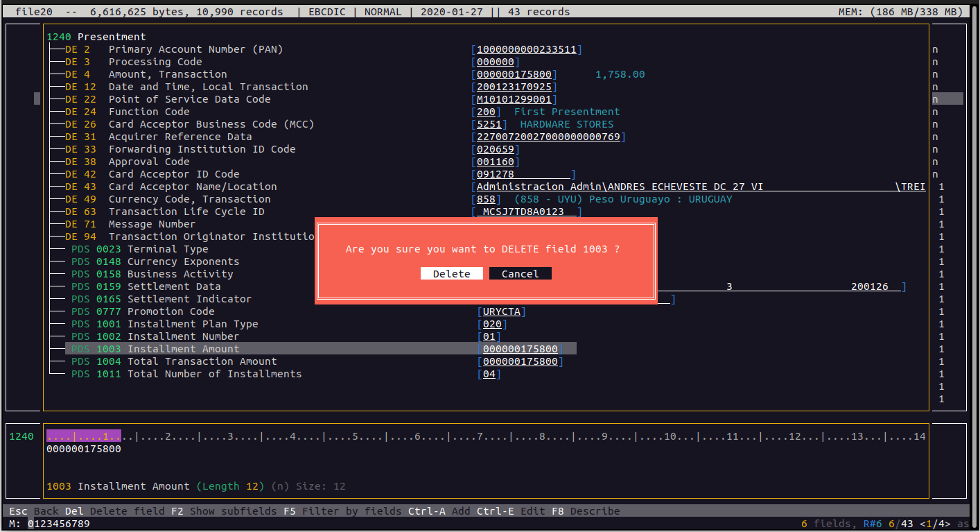Click the Processing Code value 000000
Image resolution: width=980 pixels, height=532 pixels.
click(x=496, y=62)
